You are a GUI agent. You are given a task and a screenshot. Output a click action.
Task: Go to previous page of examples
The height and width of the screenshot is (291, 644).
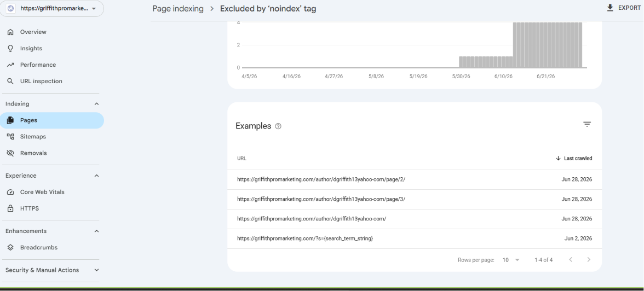click(x=571, y=260)
